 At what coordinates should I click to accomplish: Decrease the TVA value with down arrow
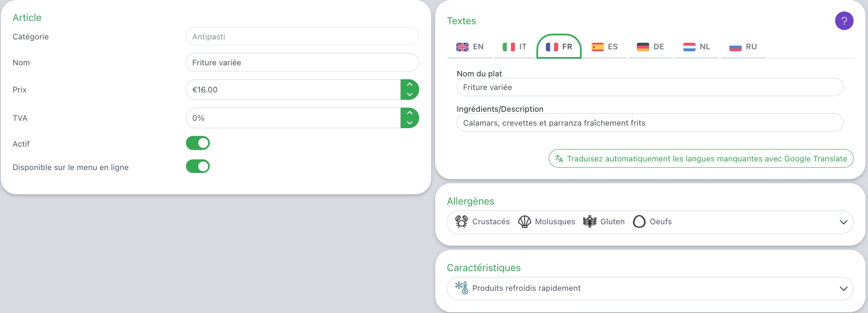[x=410, y=123]
